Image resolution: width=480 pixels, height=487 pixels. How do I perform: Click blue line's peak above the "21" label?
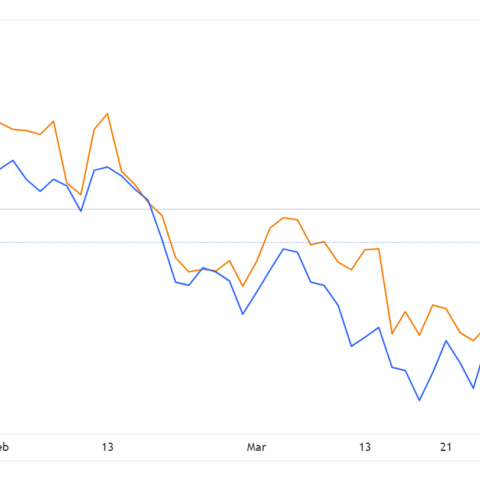click(446, 341)
